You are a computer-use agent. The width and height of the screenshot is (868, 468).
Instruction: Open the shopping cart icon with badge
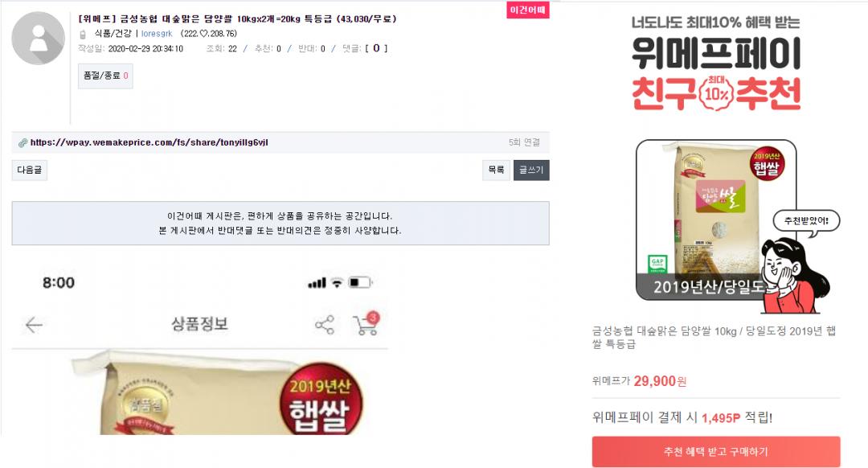[366, 323]
